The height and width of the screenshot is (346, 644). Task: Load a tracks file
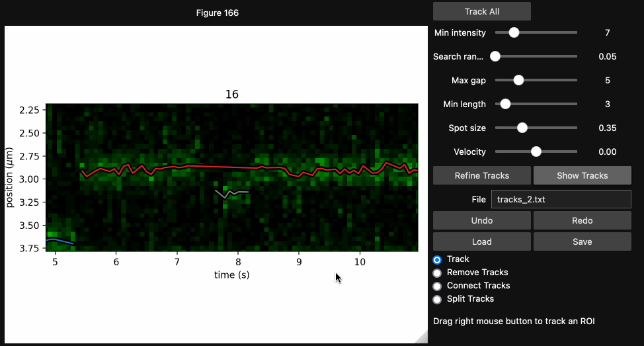[x=482, y=241]
